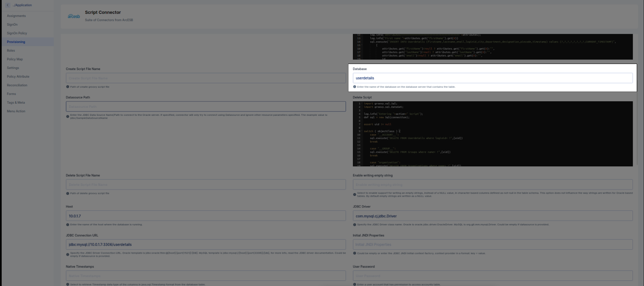Select Provisioning in the left menu
The height and width of the screenshot is (286, 644).
(x=16, y=42)
